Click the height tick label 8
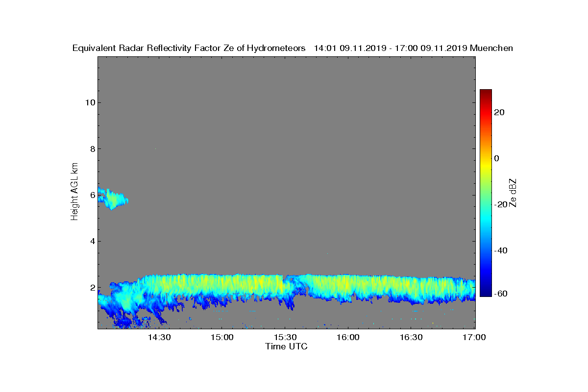The height and width of the screenshot is (392, 588). (92, 148)
